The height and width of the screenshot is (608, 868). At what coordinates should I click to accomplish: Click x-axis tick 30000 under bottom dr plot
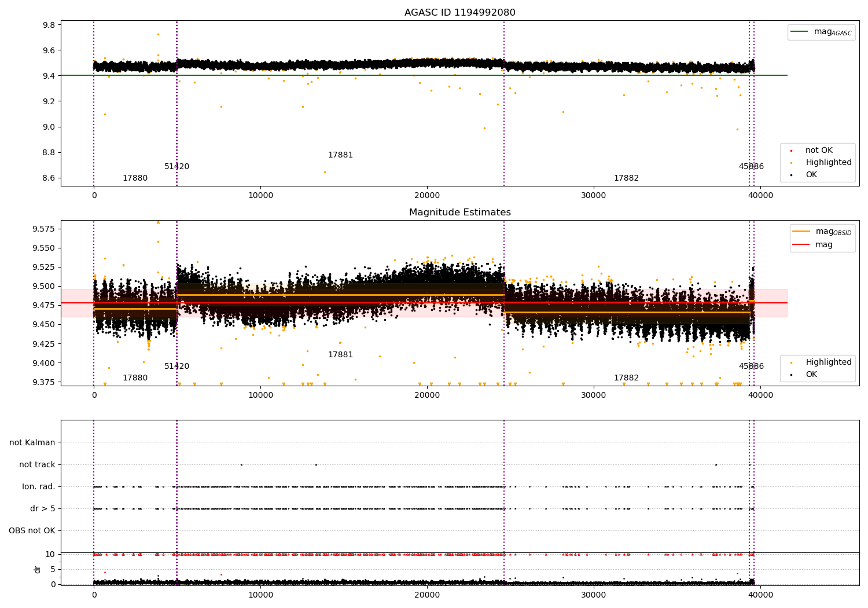594,595
